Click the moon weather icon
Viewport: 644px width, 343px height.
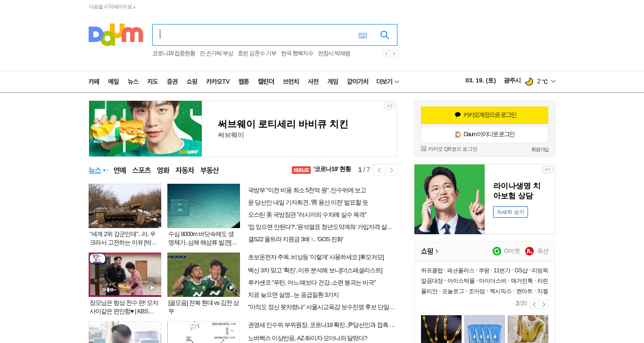529,82
